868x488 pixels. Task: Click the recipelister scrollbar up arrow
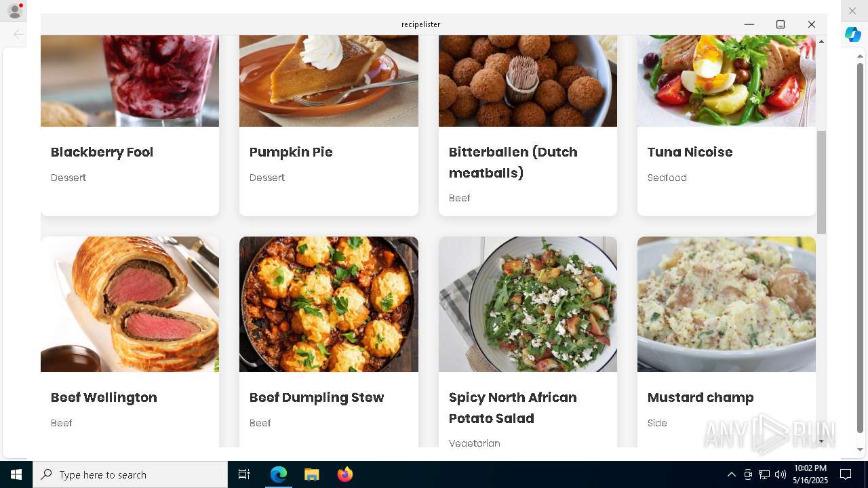821,41
